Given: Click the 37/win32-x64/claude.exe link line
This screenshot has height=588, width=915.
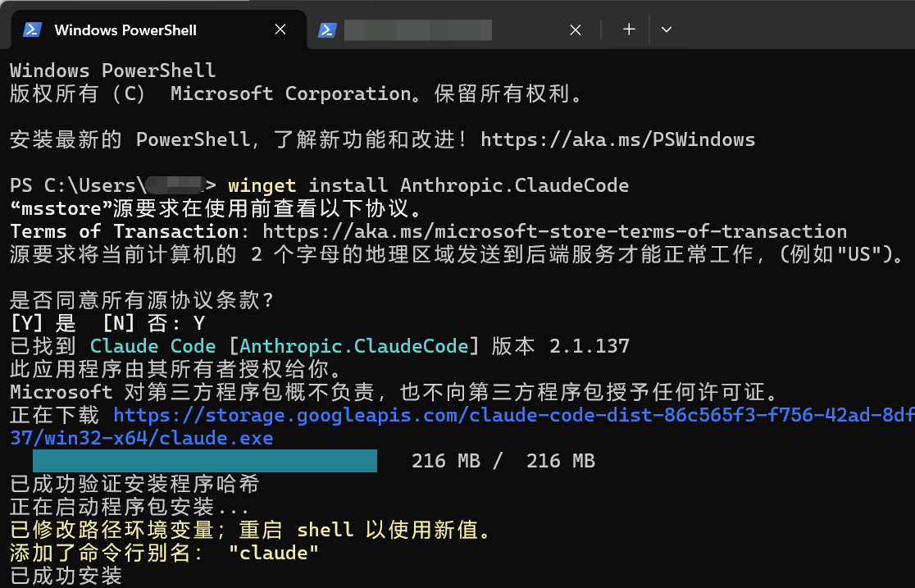Looking at the screenshot, I should [x=142, y=438].
